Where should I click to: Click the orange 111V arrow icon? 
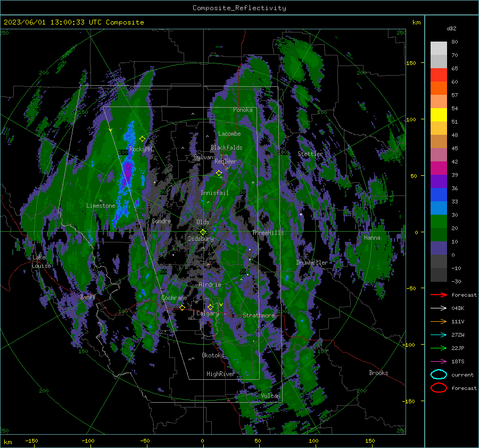click(439, 321)
